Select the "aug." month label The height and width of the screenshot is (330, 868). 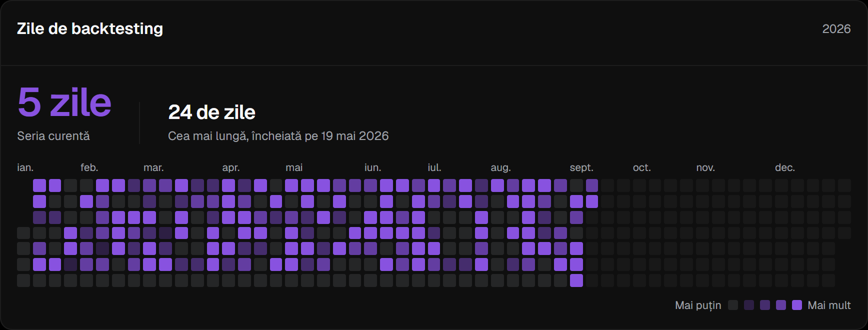click(500, 167)
